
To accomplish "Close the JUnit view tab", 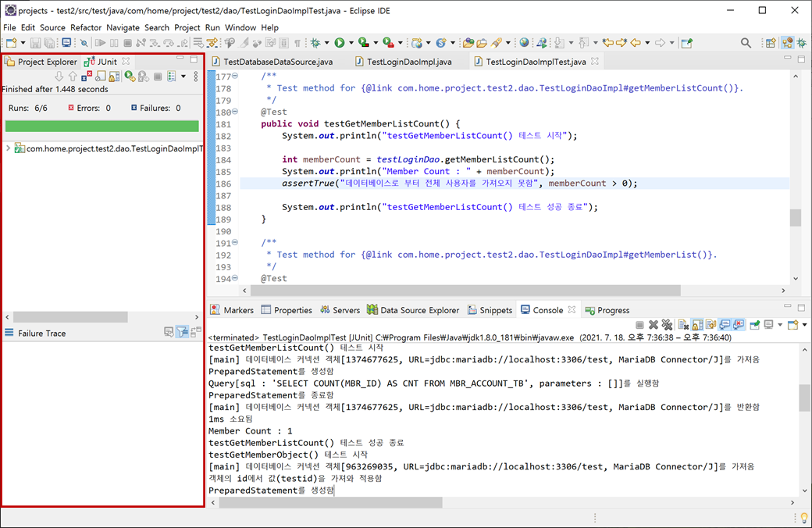I will 126,61.
